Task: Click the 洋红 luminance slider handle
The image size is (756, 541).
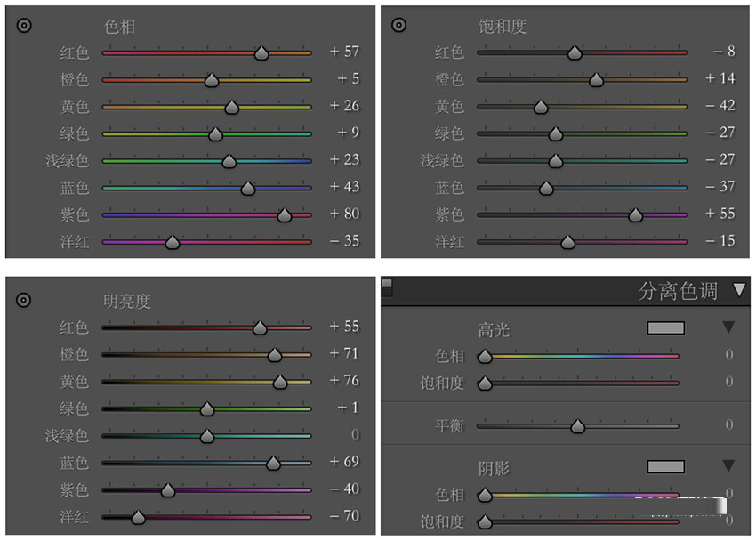Action: 138,517
